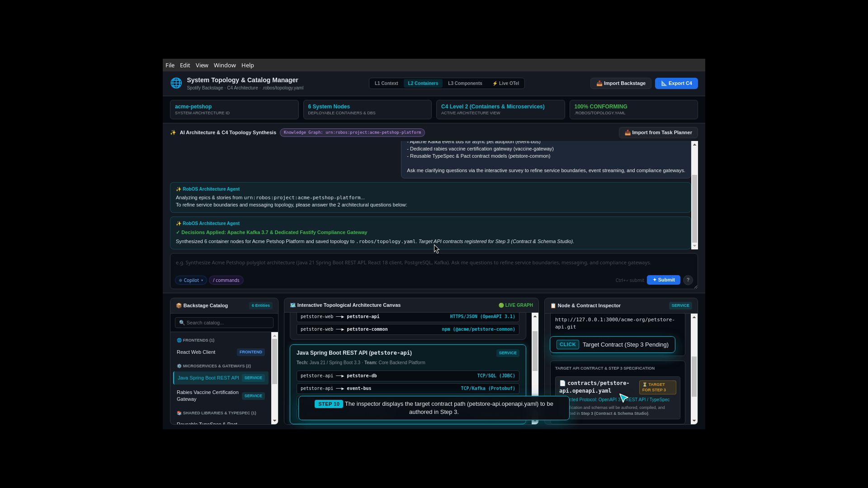The image size is (868, 488).
Task: Click the Import Backstage button
Action: [621, 84]
